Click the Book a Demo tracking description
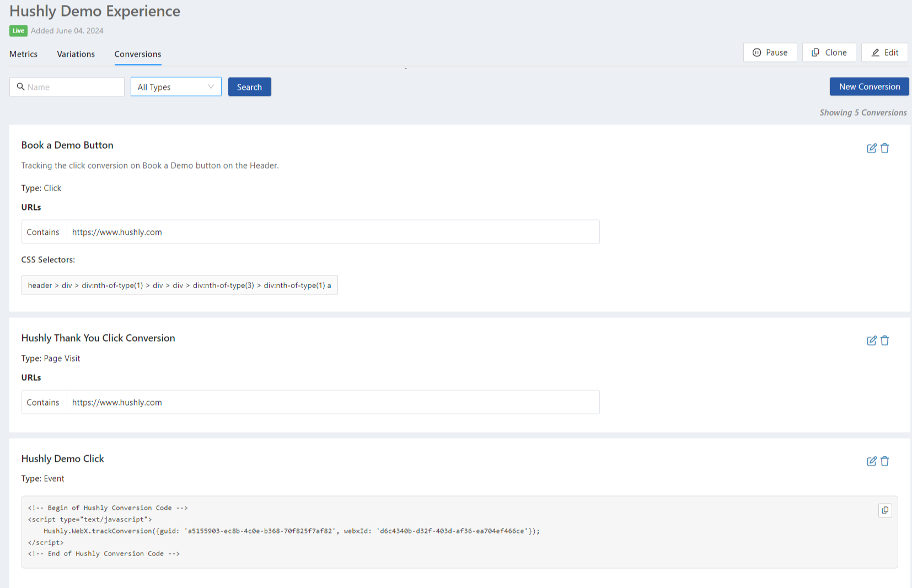Viewport: 912px width, 588px height. tap(150, 165)
